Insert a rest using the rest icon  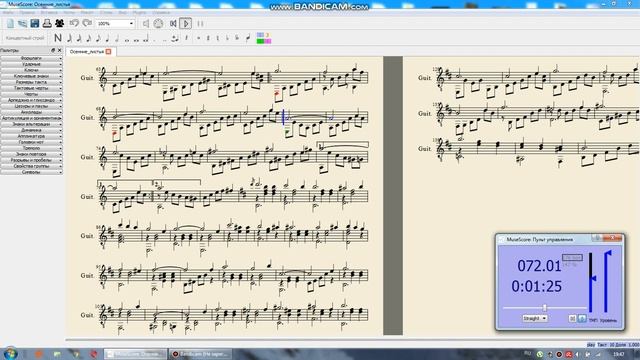tap(186, 38)
